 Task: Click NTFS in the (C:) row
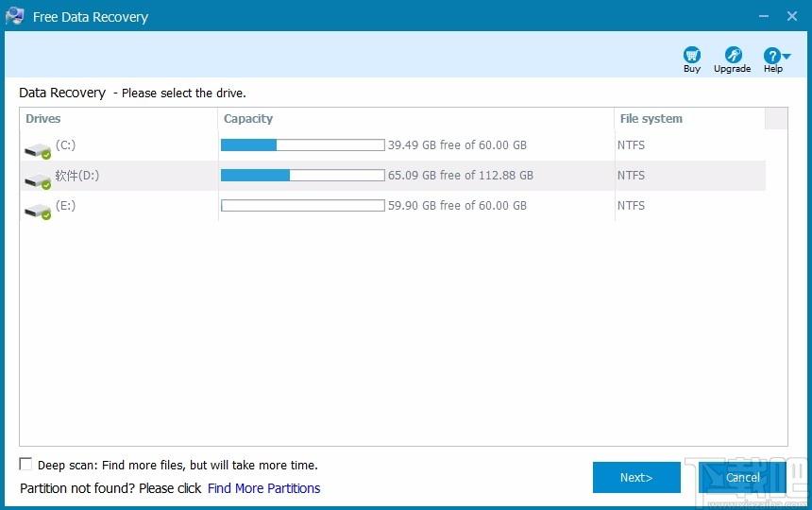pyautogui.click(x=631, y=145)
